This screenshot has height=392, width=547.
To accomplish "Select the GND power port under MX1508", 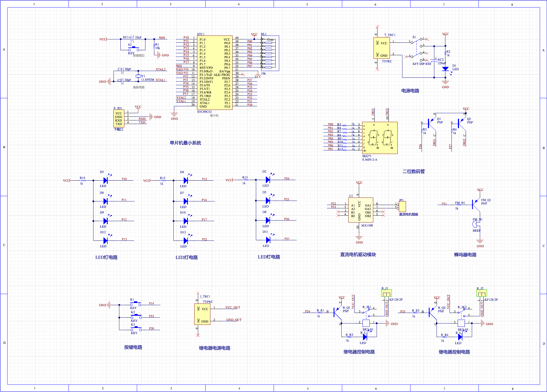I will [x=359, y=240].
